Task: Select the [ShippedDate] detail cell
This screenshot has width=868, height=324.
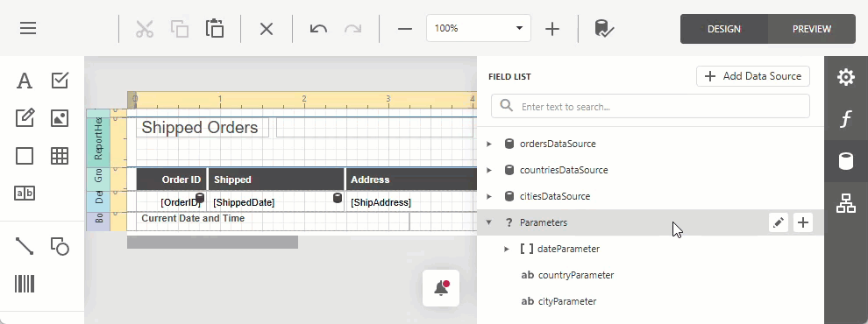Action: [276, 201]
